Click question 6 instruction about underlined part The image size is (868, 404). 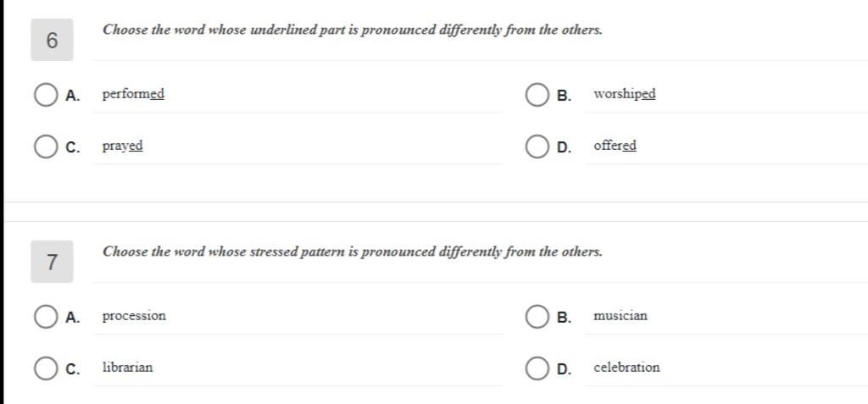tap(353, 30)
